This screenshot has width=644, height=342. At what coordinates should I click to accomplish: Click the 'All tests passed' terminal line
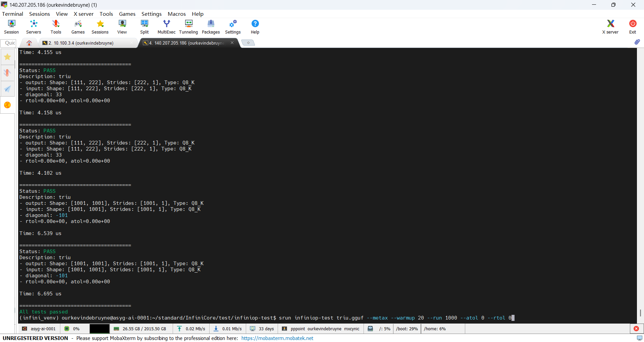pyautogui.click(x=43, y=312)
